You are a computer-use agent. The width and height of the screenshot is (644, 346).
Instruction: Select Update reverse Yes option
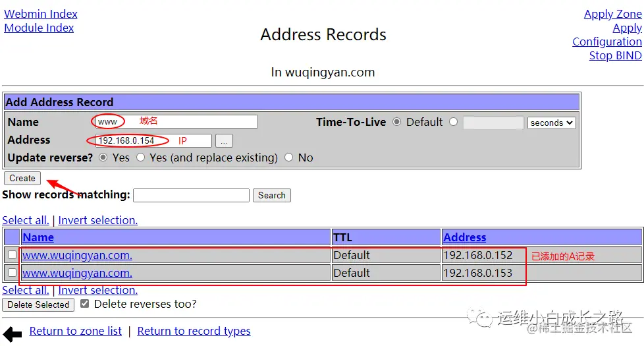[103, 158]
